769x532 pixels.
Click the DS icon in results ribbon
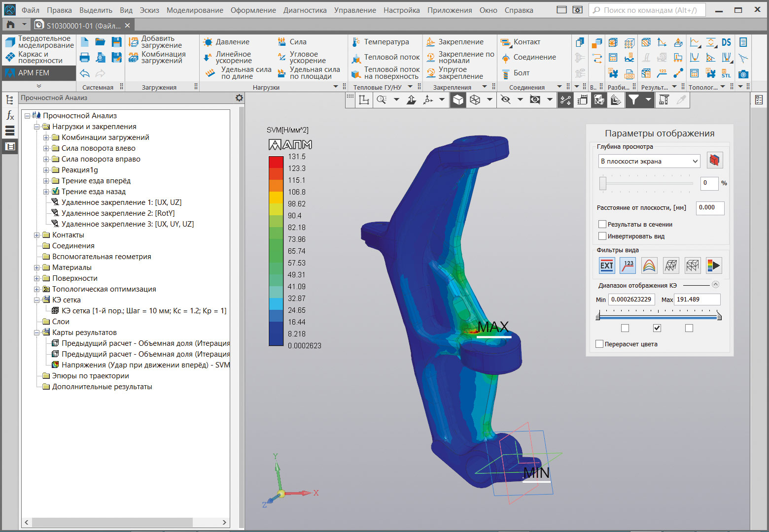[x=726, y=42]
